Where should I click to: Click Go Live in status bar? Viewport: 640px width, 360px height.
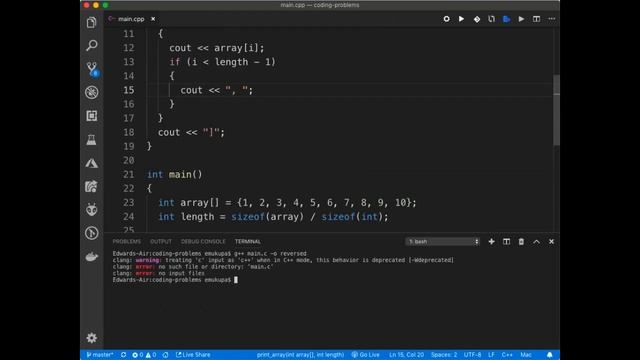click(366, 355)
